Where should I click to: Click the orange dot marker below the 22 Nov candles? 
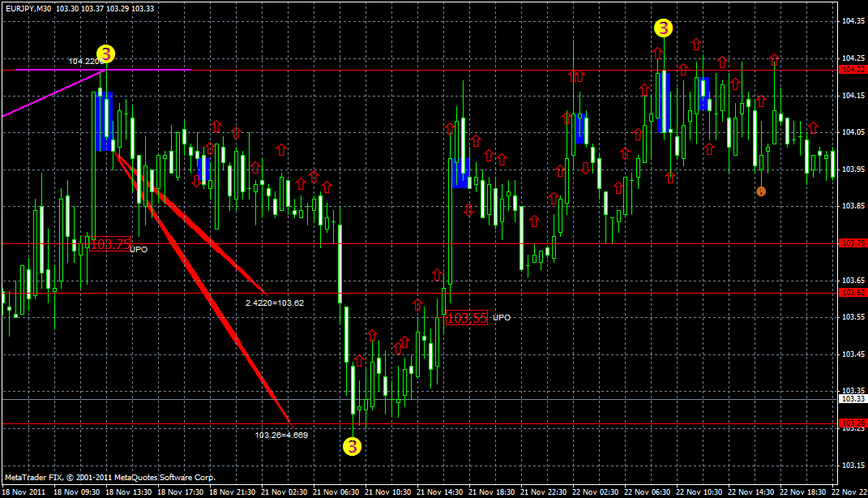[x=760, y=191]
